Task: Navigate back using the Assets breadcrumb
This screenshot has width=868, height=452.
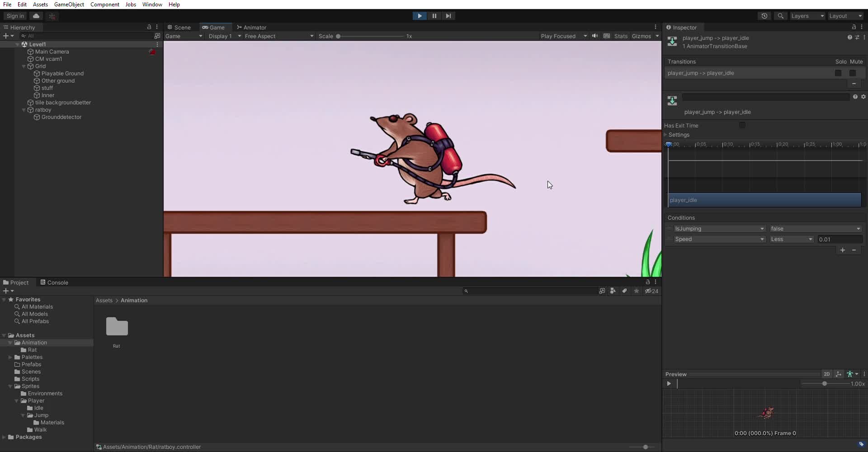Action: click(x=104, y=300)
